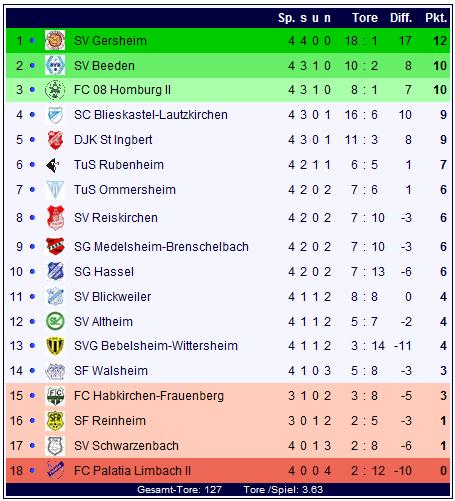This screenshot has height=501, width=455.
Task: Click the SG Hassel team name
Action: click(x=104, y=272)
